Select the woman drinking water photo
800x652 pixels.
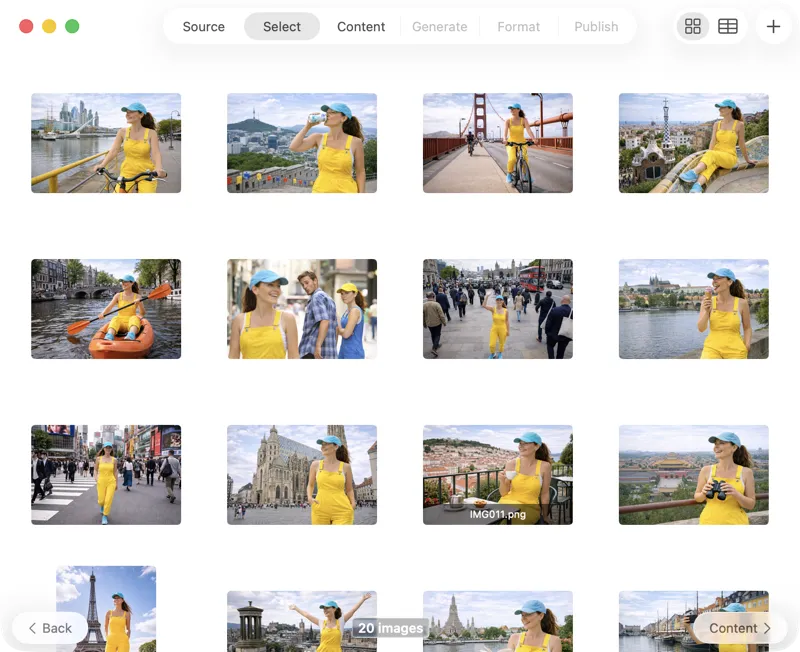302,143
